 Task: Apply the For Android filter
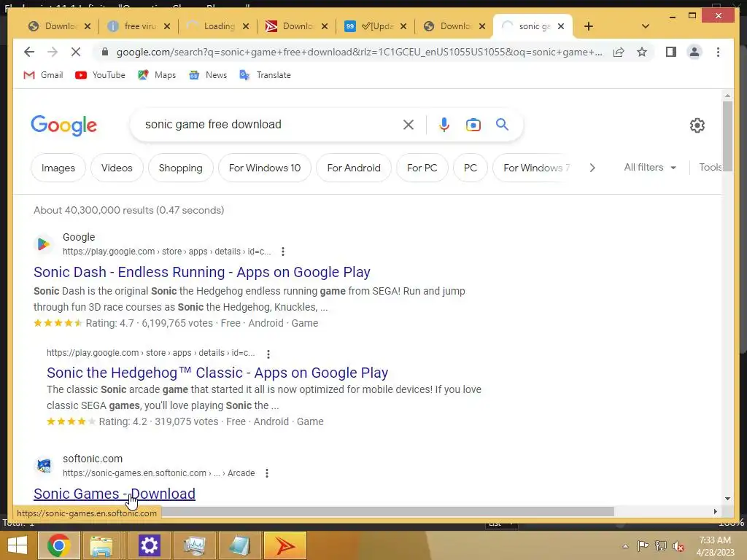[354, 168]
